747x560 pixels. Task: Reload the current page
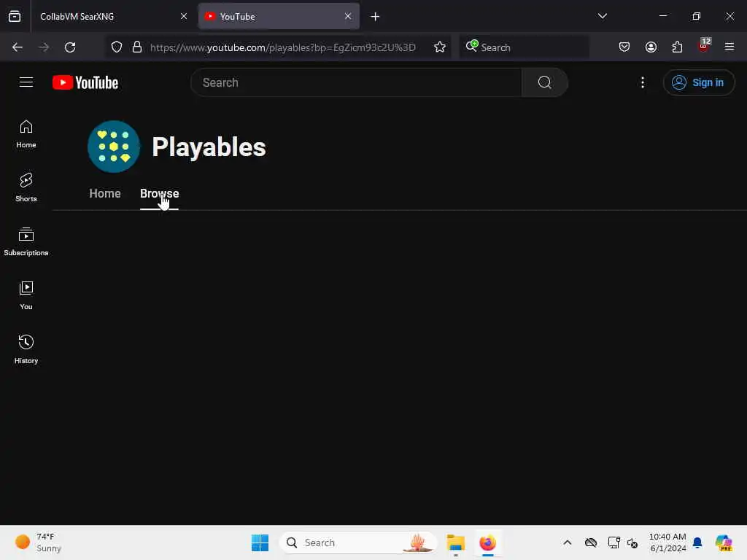coord(70,47)
